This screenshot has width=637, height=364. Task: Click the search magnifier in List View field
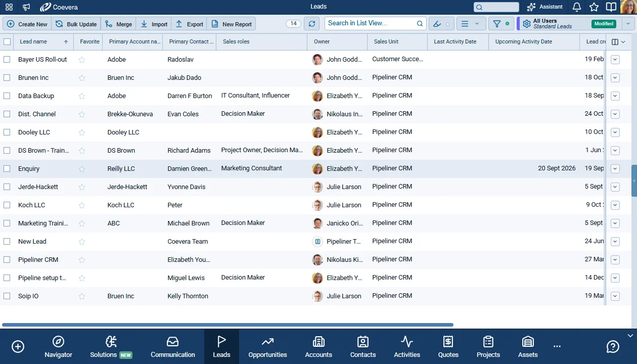(x=420, y=23)
